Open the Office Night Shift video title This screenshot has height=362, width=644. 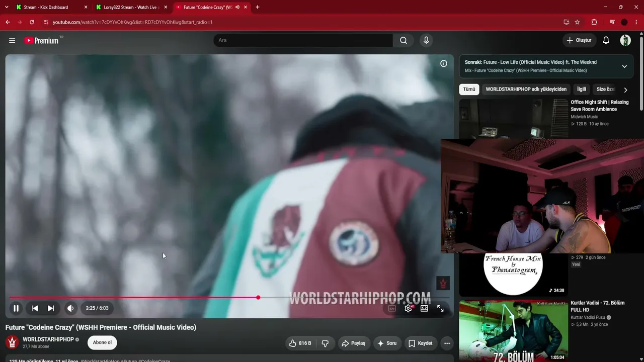coord(600,106)
